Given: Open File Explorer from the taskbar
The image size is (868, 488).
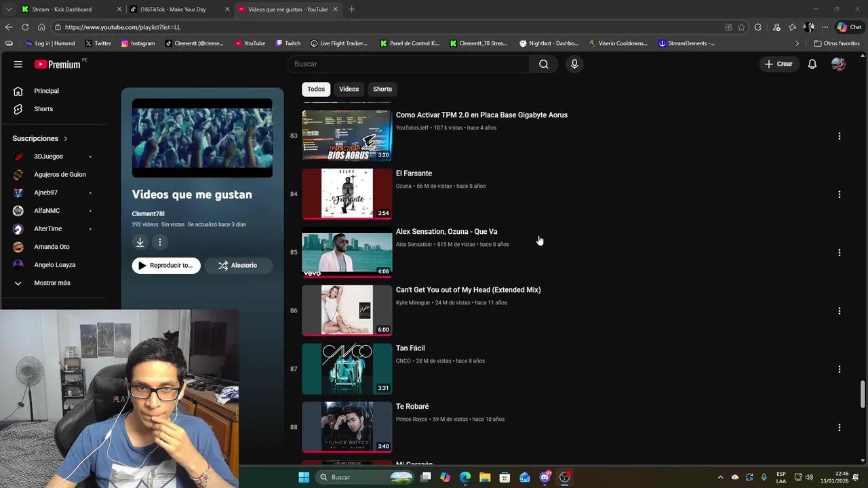Looking at the screenshot, I should click(x=485, y=477).
